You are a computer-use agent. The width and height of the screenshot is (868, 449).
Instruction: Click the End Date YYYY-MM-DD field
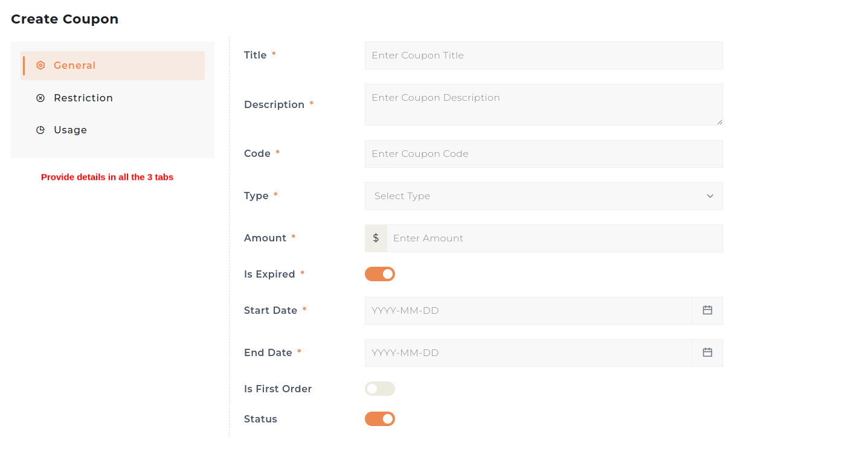529,353
